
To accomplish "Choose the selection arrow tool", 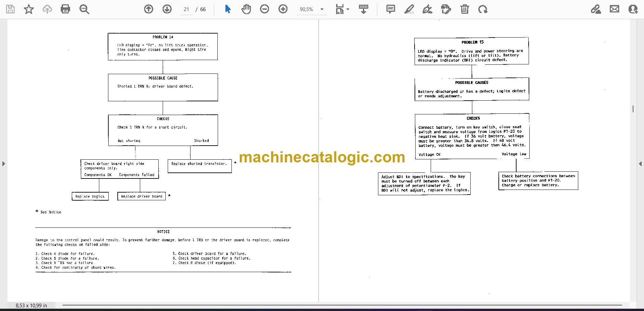I will [228, 9].
